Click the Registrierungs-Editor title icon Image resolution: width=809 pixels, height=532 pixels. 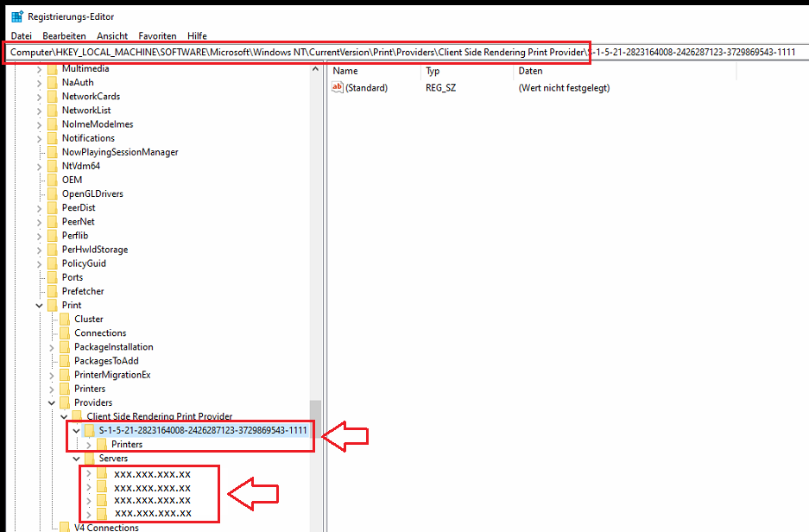tap(17, 16)
